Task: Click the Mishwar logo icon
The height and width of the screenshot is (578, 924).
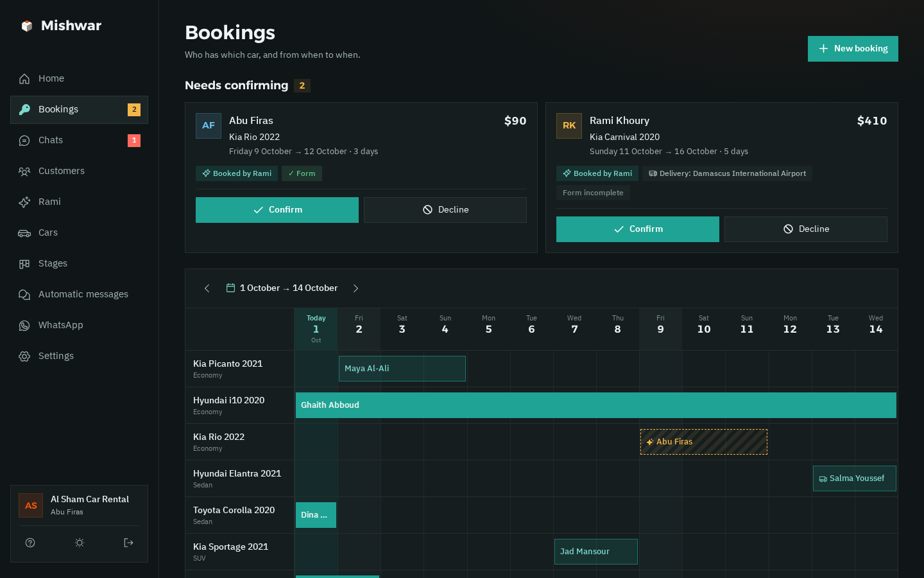Action: (x=26, y=26)
